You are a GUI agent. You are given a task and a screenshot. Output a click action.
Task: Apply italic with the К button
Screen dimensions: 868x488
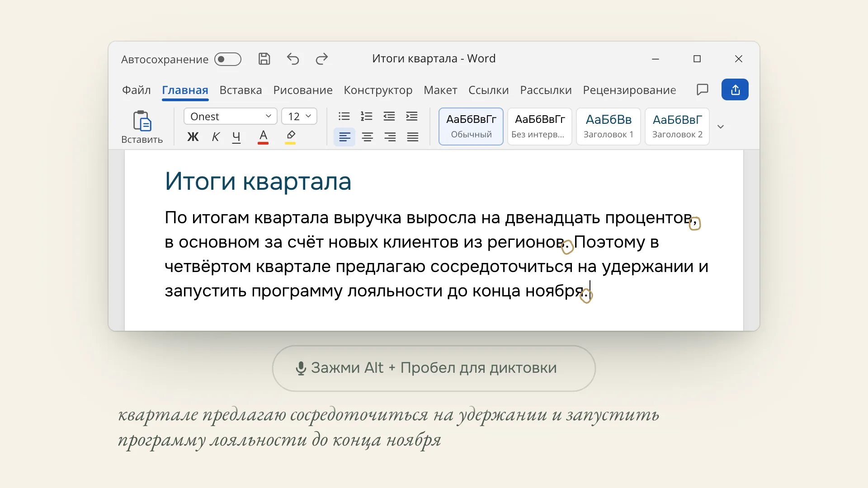pos(216,136)
